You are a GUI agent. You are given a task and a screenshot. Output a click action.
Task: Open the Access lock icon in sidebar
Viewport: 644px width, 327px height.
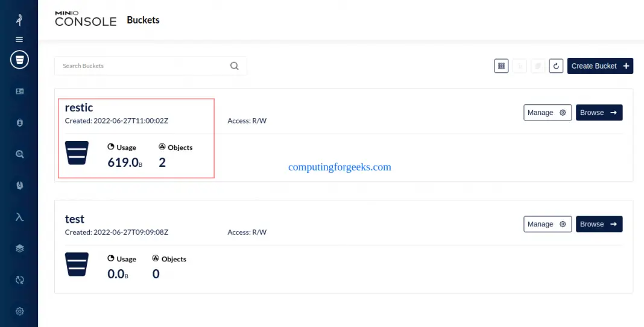coord(19,123)
